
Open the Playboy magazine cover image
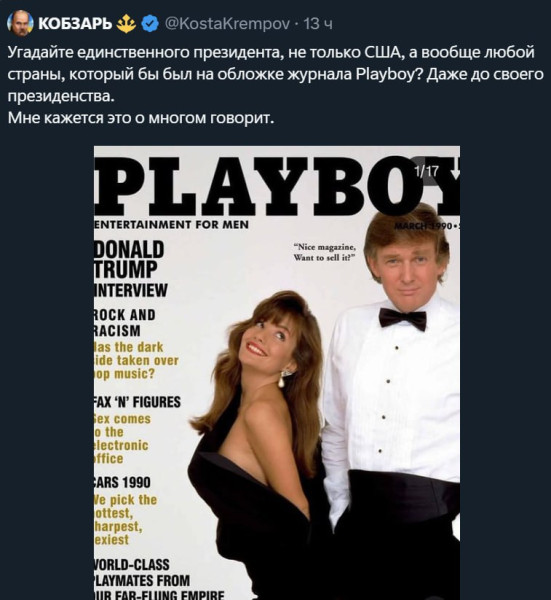pyautogui.click(x=277, y=373)
